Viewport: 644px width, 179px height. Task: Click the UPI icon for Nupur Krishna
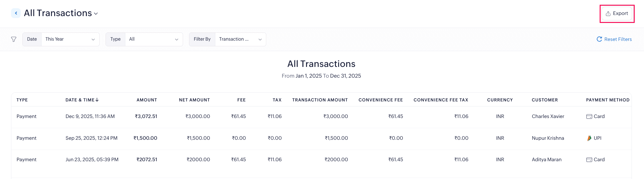pos(589,138)
